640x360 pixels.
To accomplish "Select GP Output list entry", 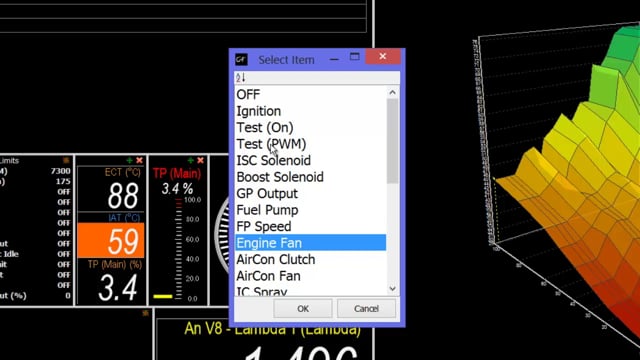I will click(311, 193).
